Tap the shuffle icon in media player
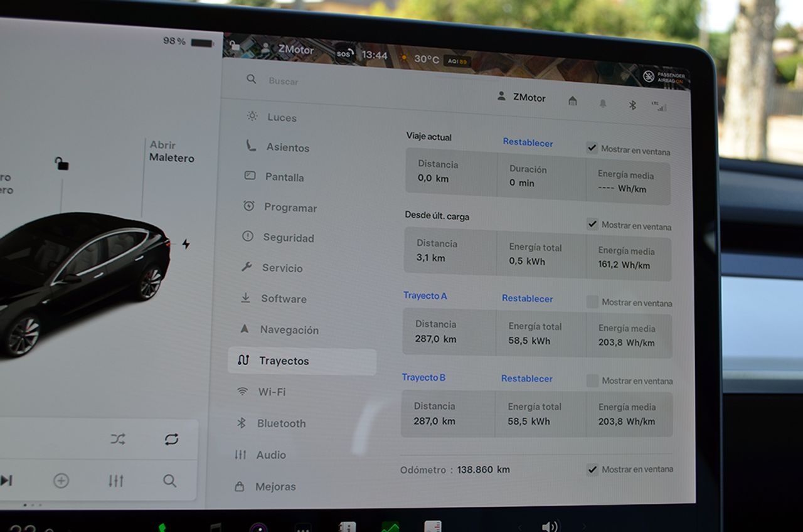 pyautogui.click(x=118, y=439)
